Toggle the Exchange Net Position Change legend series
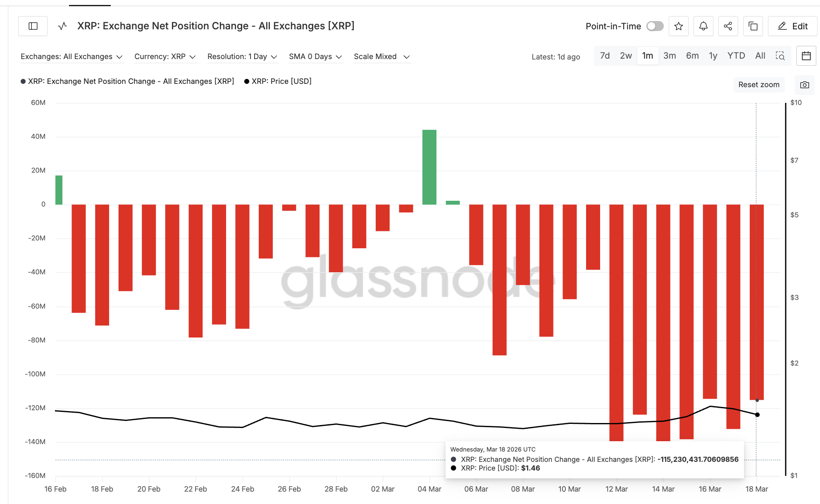This screenshot has height=504, width=820. pyautogui.click(x=128, y=81)
